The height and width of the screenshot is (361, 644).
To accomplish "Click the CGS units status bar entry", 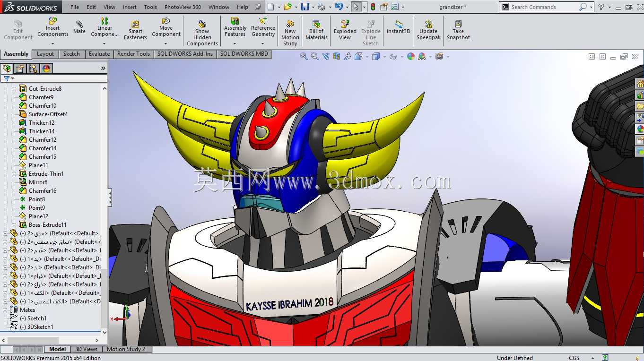I will tap(574, 358).
